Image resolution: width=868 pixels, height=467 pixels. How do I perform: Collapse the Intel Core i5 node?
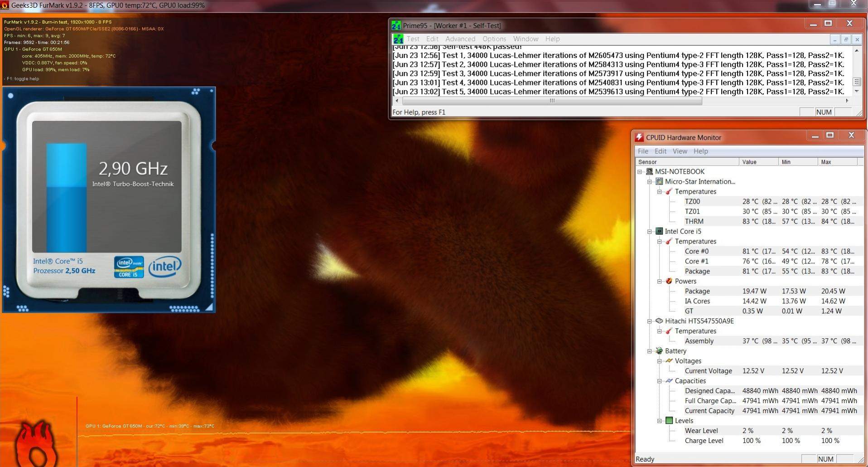pyautogui.click(x=650, y=232)
